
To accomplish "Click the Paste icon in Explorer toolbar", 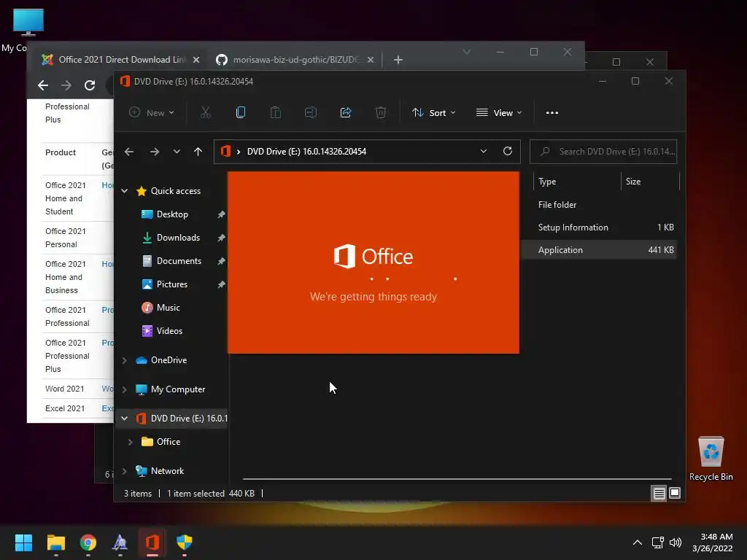I will (275, 112).
